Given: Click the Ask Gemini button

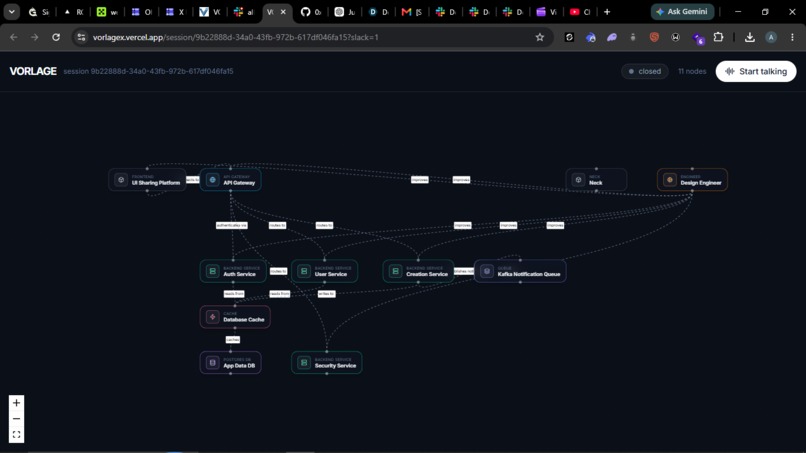Looking at the screenshot, I should pos(682,12).
